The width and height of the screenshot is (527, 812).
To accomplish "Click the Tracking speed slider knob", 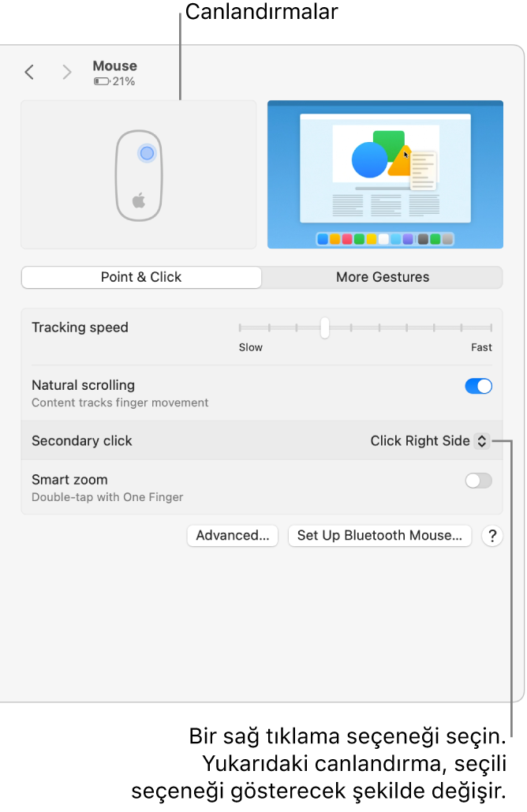I will (x=324, y=327).
